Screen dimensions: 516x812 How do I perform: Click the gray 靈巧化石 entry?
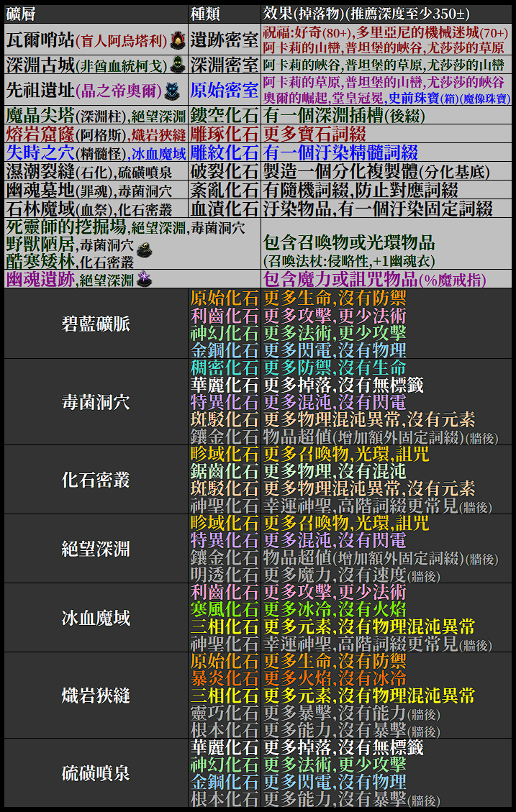tap(224, 713)
